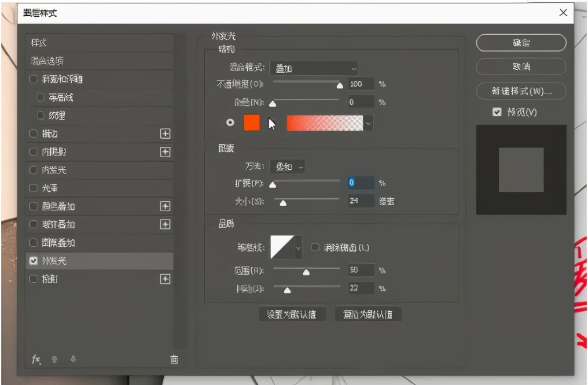Enable the 斜面和浮雕 (Bevel & Emboss) checkbox
The width and height of the screenshot is (588, 385).
click(34, 79)
